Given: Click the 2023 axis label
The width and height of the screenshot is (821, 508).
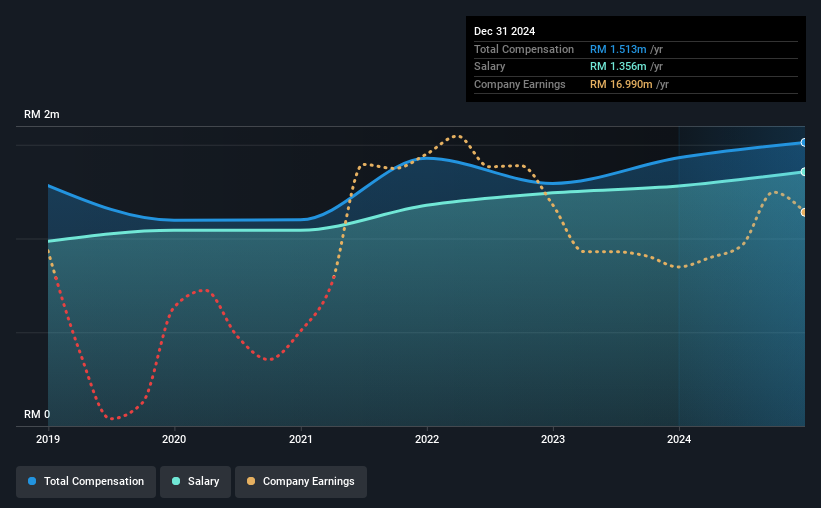Looking at the screenshot, I should point(553,439).
